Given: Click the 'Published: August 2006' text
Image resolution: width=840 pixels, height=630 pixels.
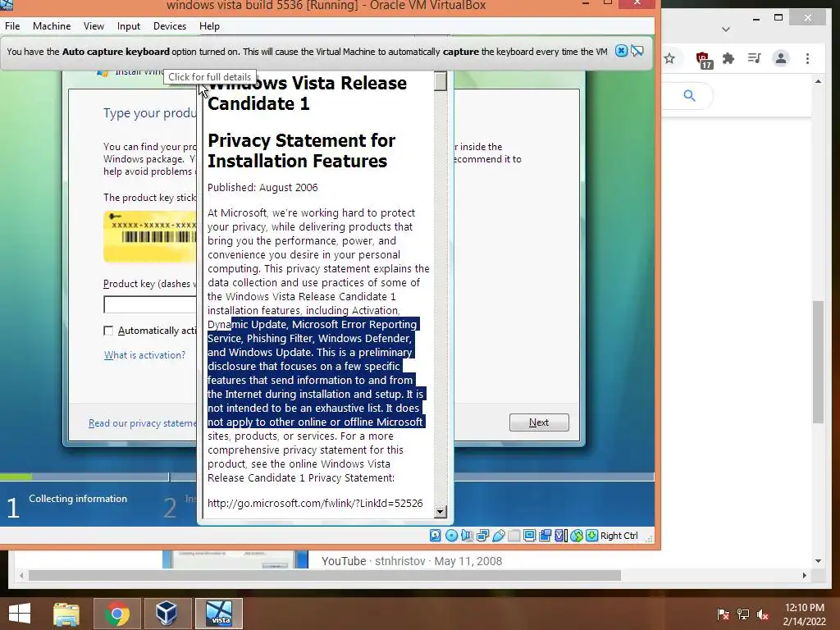Looking at the screenshot, I should (x=262, y=188).
